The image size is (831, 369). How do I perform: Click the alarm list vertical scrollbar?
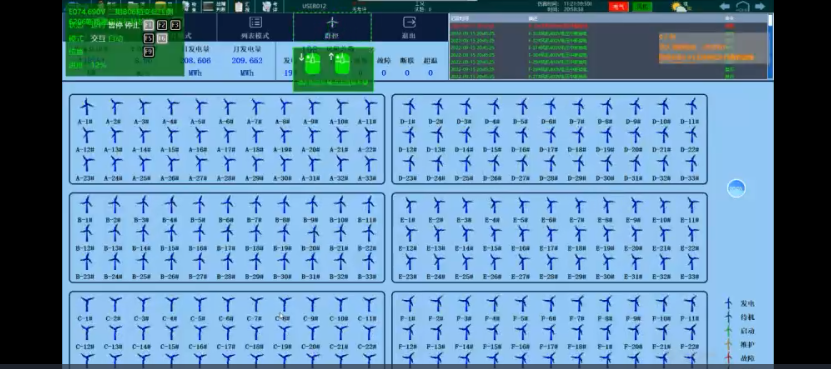[x=770, y=46]
